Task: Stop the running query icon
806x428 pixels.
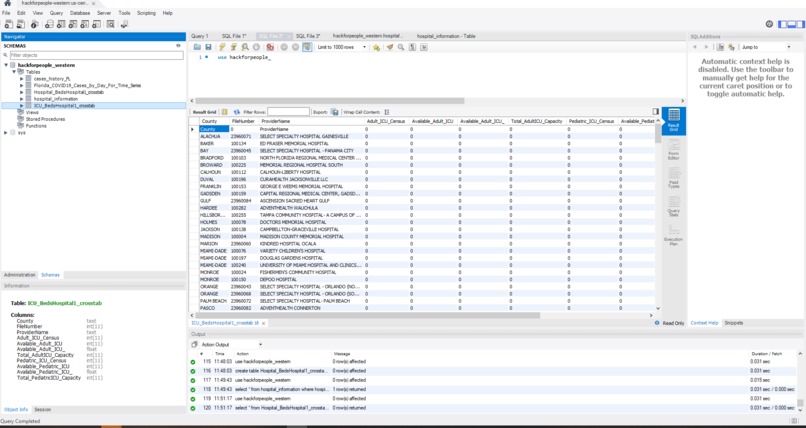Action: 257,47
